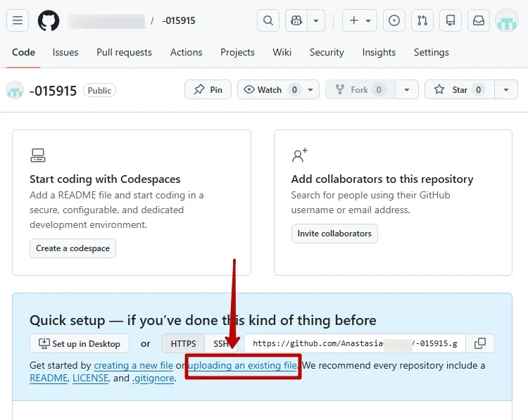Star this repository
This screenshot has height=420, width=528.
[460, 89]
